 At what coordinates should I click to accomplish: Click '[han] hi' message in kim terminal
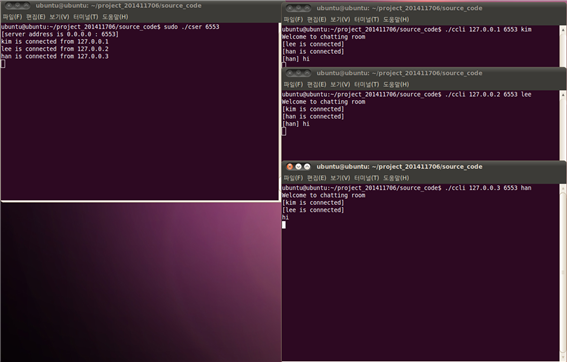296,59
